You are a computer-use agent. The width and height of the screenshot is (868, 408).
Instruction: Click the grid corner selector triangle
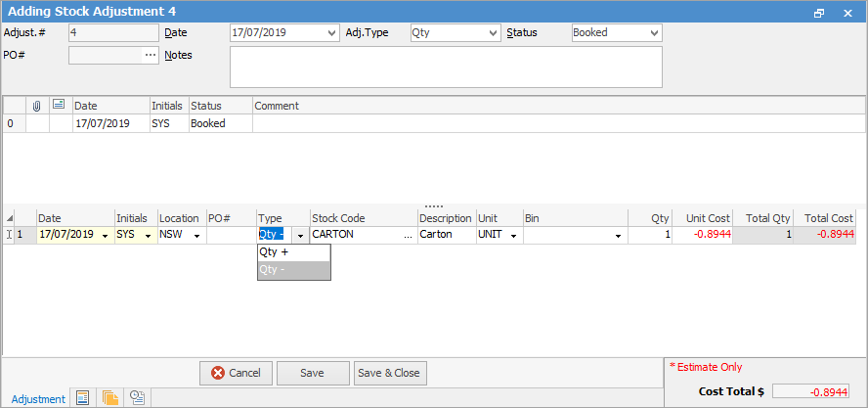[x=10, y=218]
